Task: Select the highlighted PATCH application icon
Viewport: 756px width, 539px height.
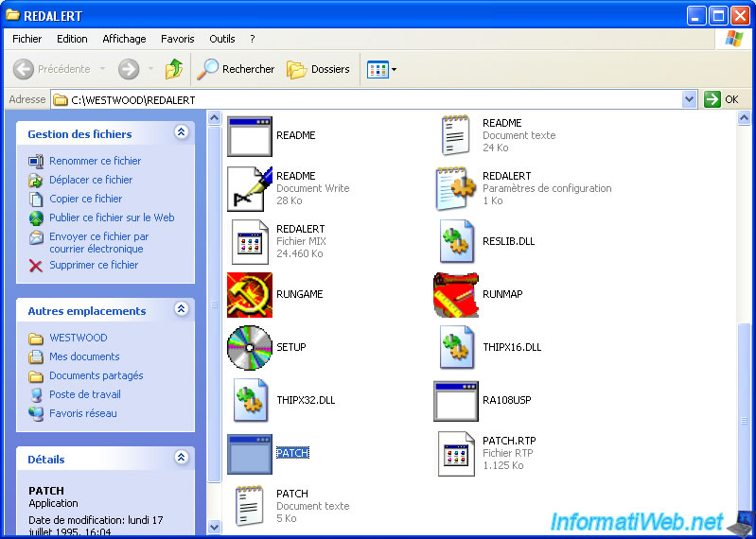Action: [250, 454]
